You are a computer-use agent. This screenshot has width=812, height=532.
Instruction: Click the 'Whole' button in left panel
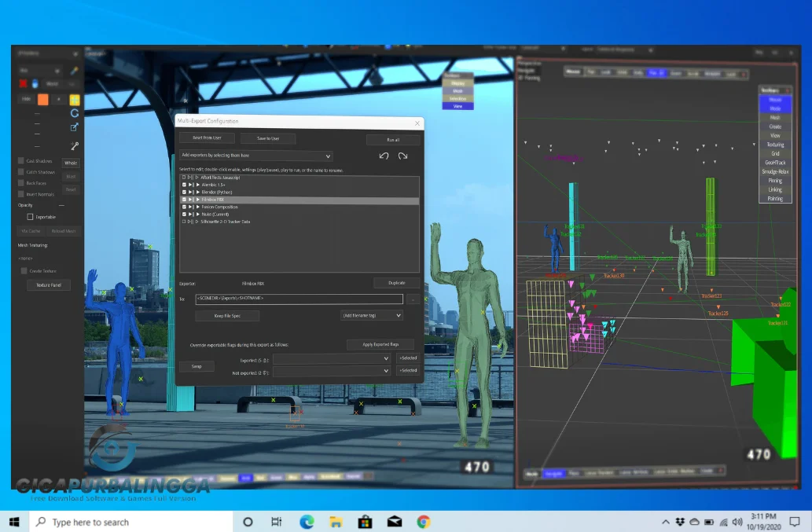(71, 163)
